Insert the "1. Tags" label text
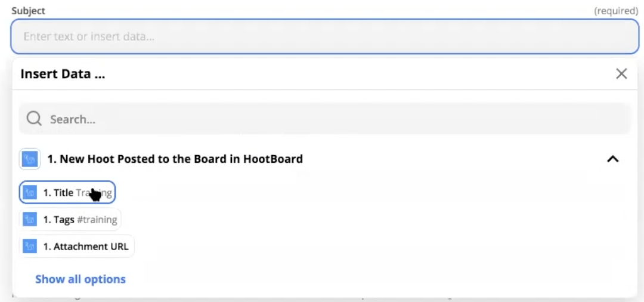Screen dimensions: 644x302 [58, 220]
